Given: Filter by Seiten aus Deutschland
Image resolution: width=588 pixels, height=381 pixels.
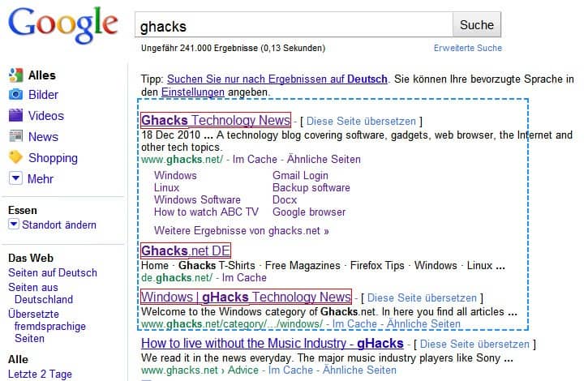Looking at the screenshot, I should pos(41,293).
